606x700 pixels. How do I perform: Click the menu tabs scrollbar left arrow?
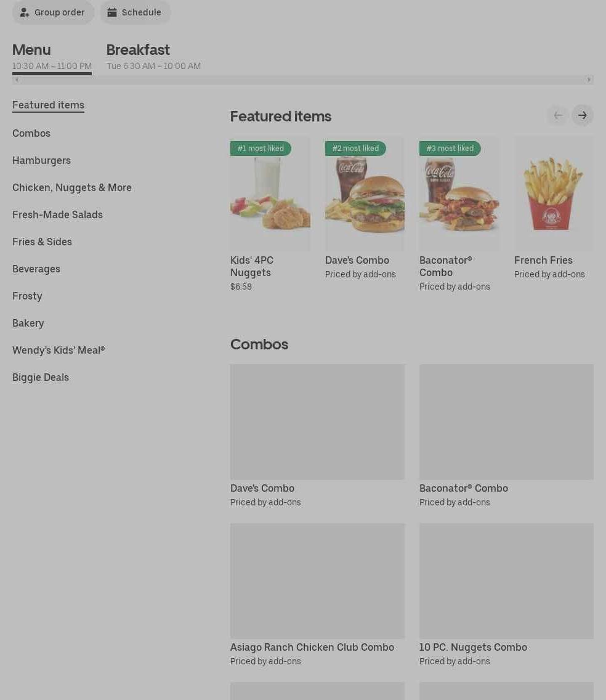point(17,80)
